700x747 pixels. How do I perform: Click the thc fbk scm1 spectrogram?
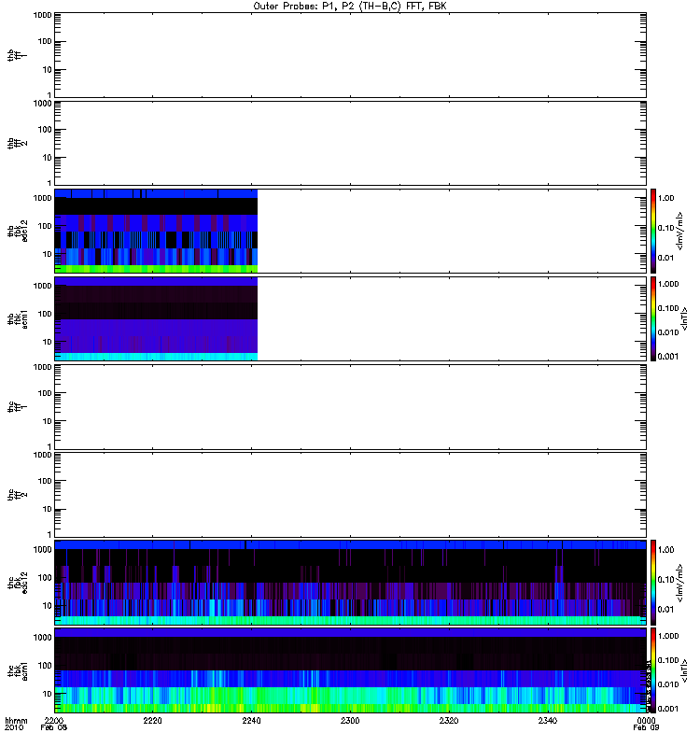tap(350, 670)
